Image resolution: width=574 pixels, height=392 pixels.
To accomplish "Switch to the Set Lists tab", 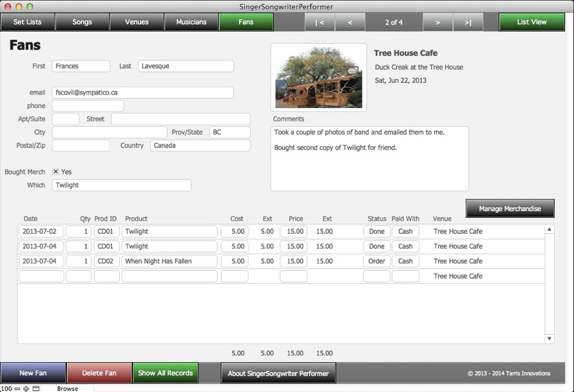I will pyautogui.click(x=27, y=22).
